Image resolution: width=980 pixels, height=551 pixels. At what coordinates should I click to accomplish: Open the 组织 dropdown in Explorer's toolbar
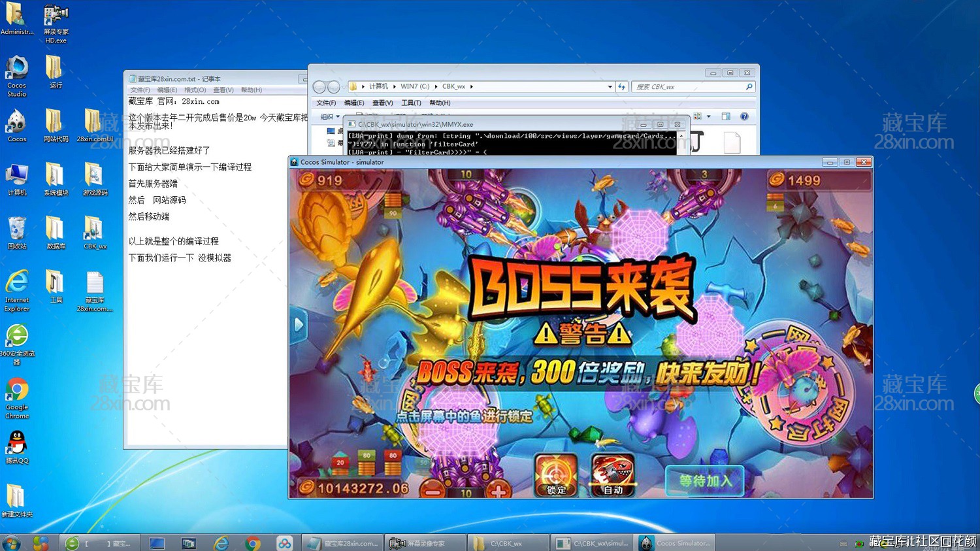330,116
